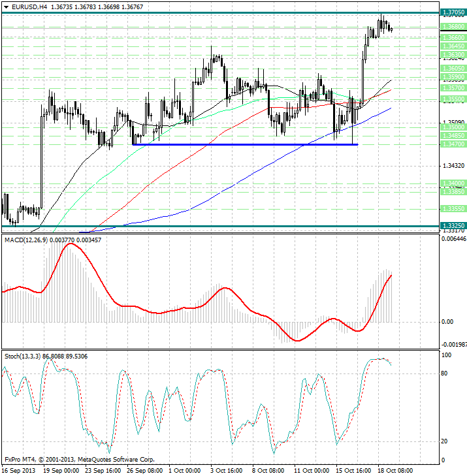Screen dimensions: 467x476
Task: Click the 26 Sep 08:00 time label
Action: (145, 471)
